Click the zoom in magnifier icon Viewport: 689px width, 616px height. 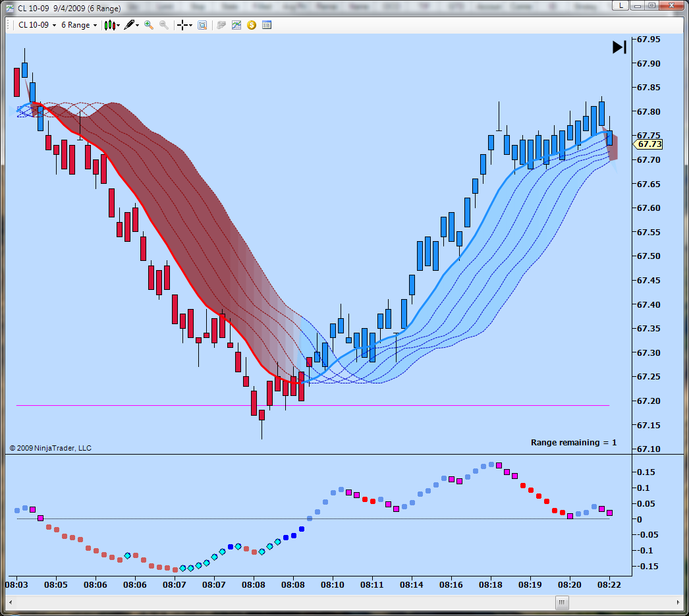[149, 25]
